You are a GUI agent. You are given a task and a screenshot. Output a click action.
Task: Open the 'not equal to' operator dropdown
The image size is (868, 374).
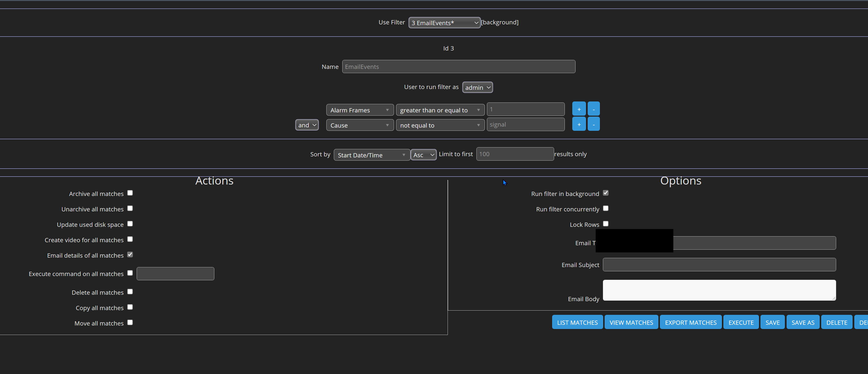tap(440, 125)
